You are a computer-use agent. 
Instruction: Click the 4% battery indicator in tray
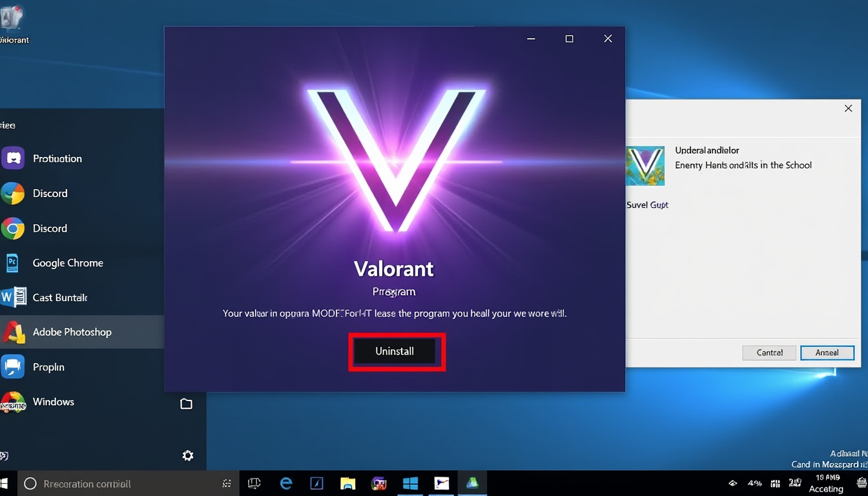[754, 483]
